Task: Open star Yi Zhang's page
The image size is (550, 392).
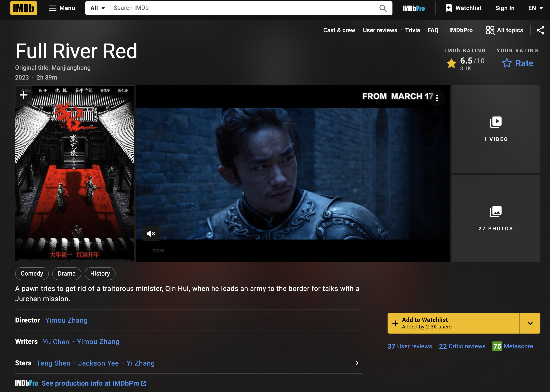Action: coord(141,363)
